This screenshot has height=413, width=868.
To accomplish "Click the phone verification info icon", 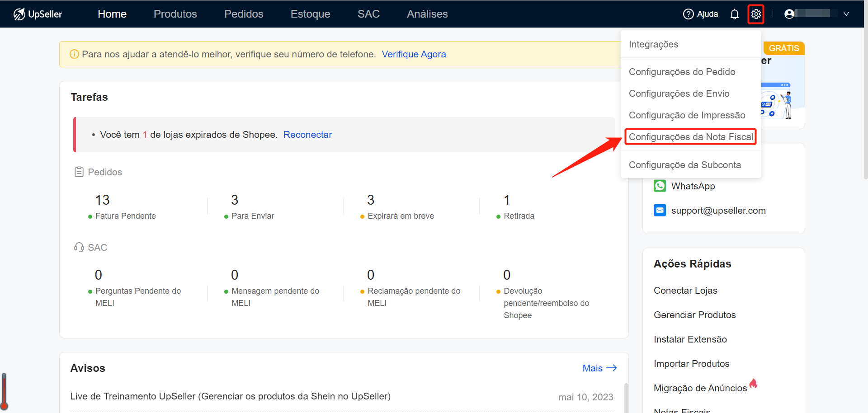I will pyautogui.click(x=74, y=54).
